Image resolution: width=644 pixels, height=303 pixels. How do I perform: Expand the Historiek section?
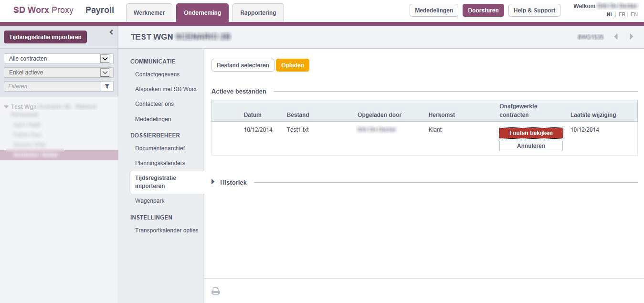pyautogui.click(x=213, y=182)
